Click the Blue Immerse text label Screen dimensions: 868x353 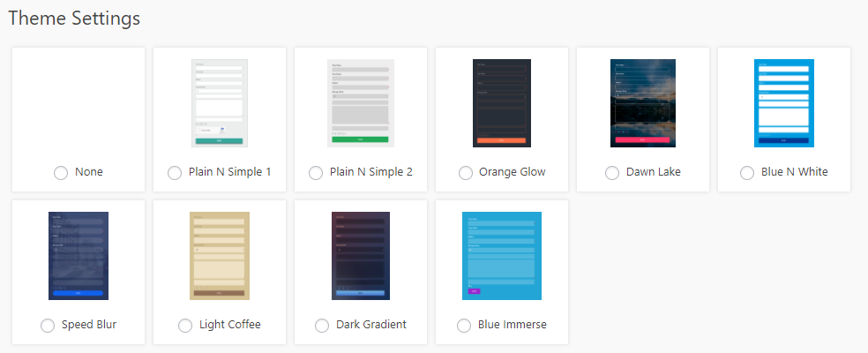(512, 325)
